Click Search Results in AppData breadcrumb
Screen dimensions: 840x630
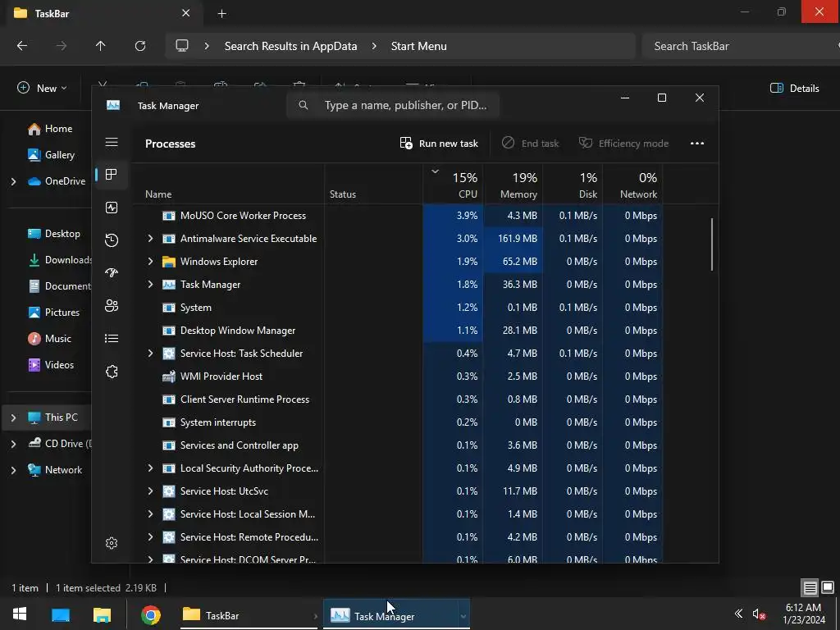(291, 46)
